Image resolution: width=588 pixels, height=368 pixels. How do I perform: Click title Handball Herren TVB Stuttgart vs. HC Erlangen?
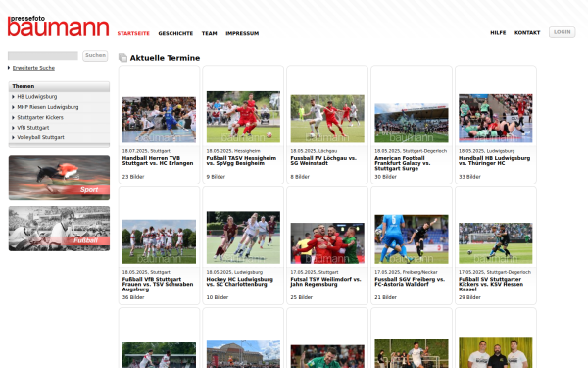point(158,161)
